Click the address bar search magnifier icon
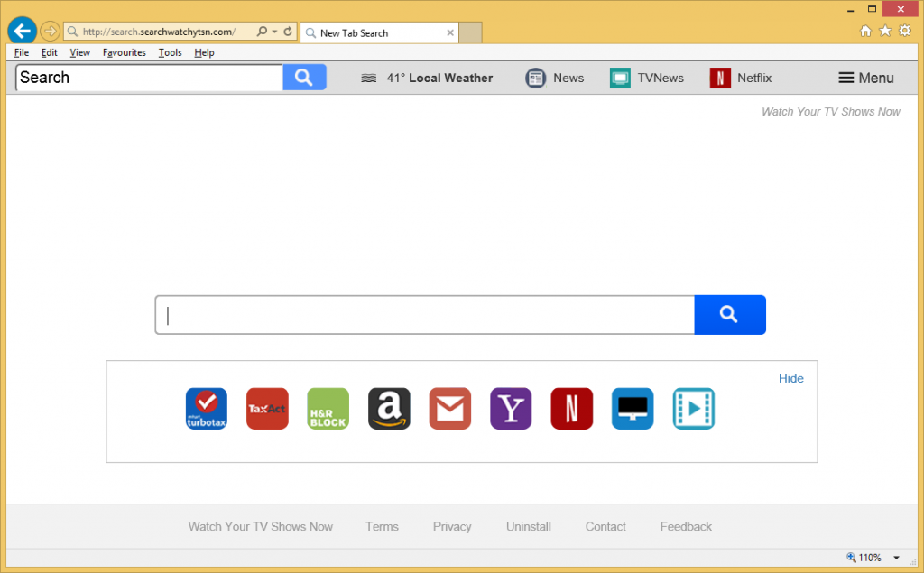The width and height of the screenshot is (924, 573). tap(263, 32)
